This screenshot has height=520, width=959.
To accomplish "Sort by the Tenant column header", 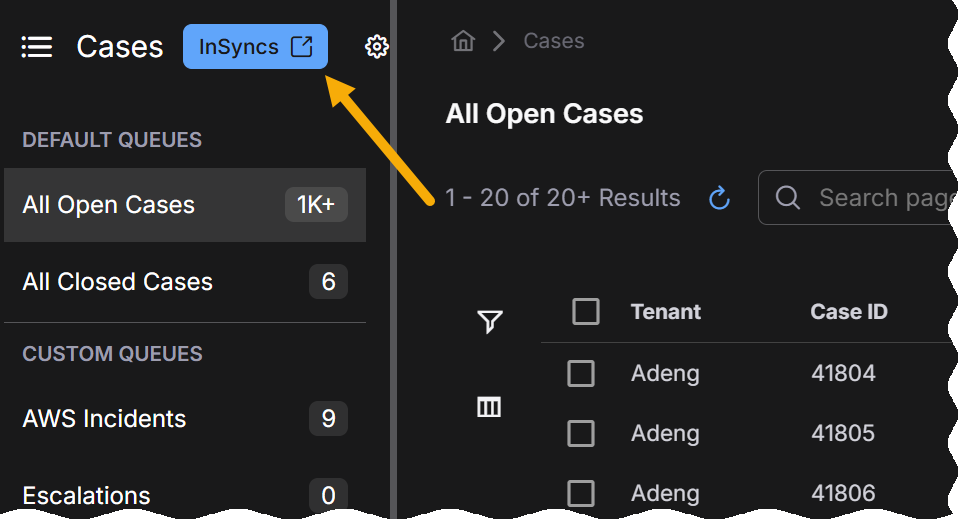I will point(666,312).
